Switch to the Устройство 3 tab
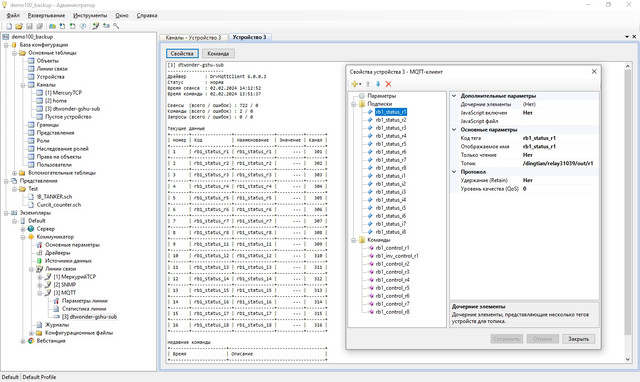This screenshot has height=382, width=640. pyautogui.click(x=249, y=37)
